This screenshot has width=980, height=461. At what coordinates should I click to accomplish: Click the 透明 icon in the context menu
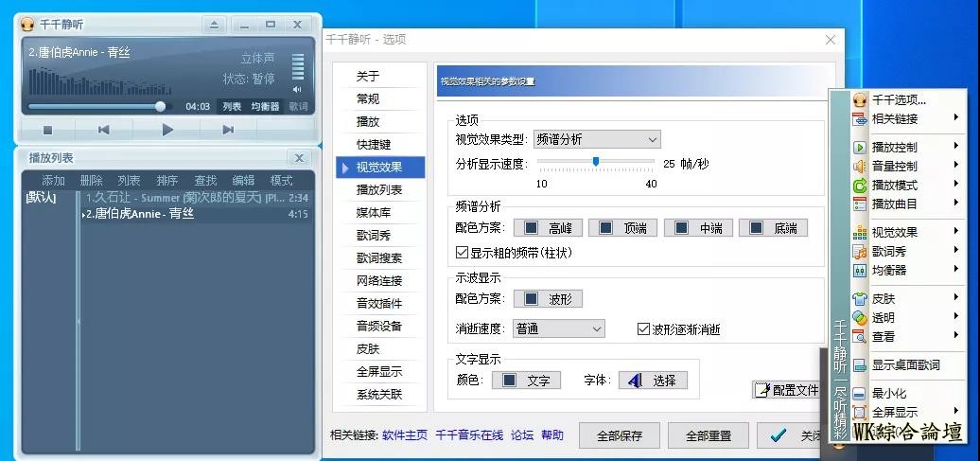(x=860, y=318)
